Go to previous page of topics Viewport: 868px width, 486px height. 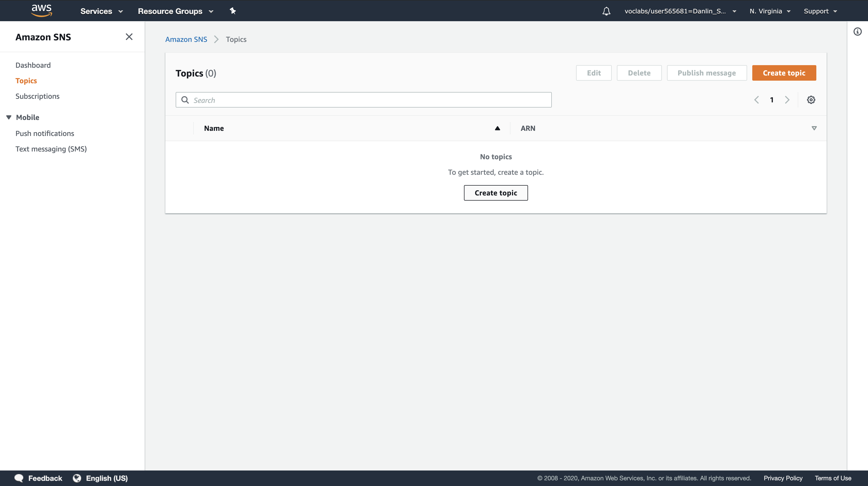[756, 100]
